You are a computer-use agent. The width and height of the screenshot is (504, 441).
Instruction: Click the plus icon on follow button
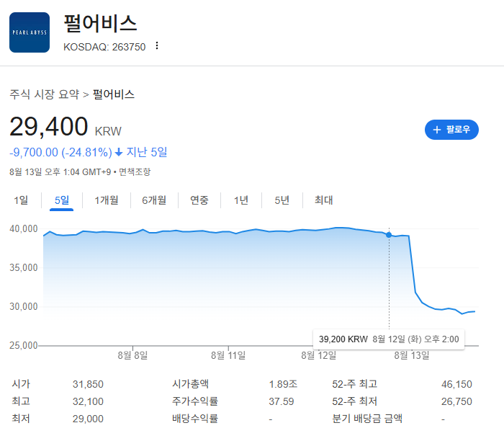pyautogui.click(x=436, y=130)
